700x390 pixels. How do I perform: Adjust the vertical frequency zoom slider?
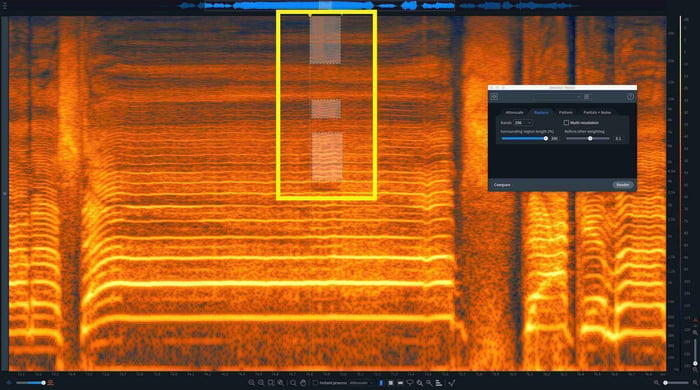click(695, 352)
